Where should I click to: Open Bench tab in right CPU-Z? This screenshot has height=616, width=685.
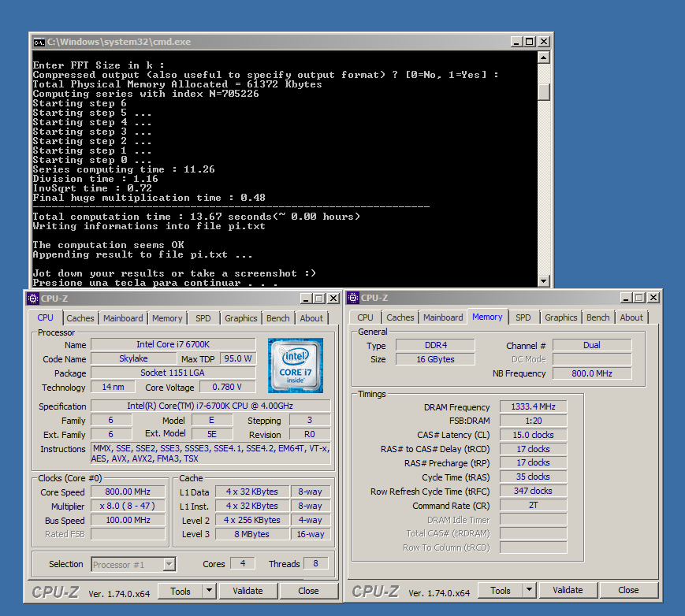pyautogui.click(x=598, y=317)
